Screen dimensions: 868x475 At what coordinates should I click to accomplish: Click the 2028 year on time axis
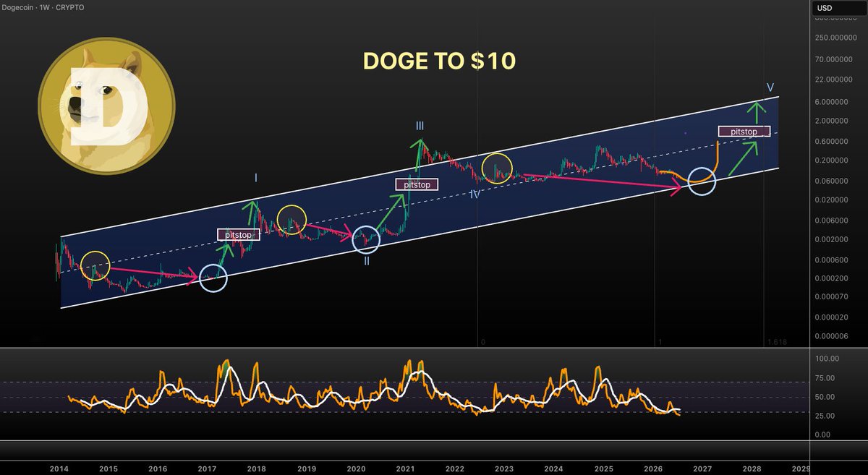tap(752, 468)
